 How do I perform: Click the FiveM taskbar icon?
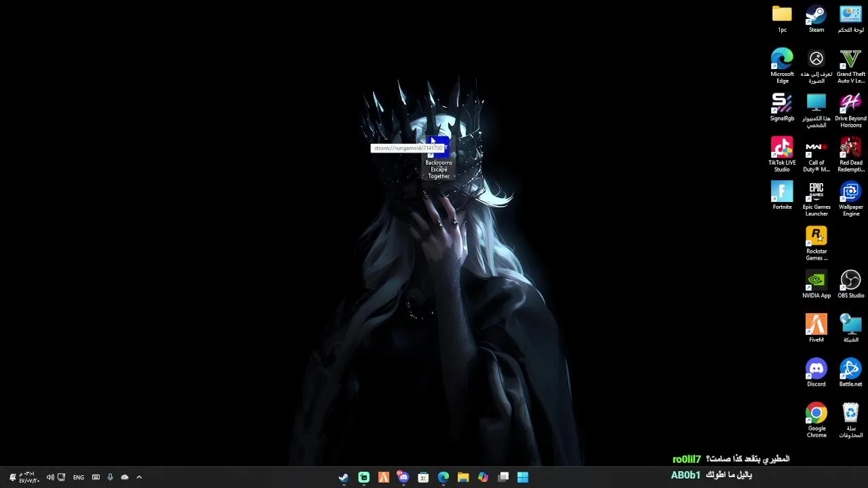coord(383,477)
